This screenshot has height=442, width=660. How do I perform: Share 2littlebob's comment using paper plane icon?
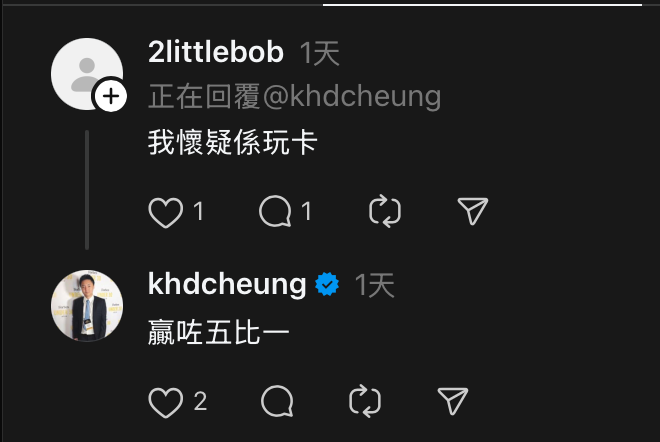tap(473, 211)
